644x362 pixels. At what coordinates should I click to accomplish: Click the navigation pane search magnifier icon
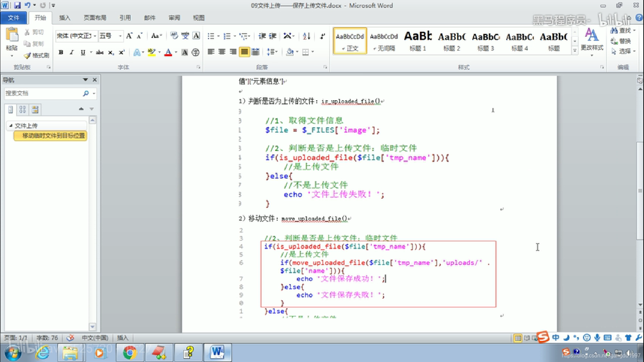86,94
